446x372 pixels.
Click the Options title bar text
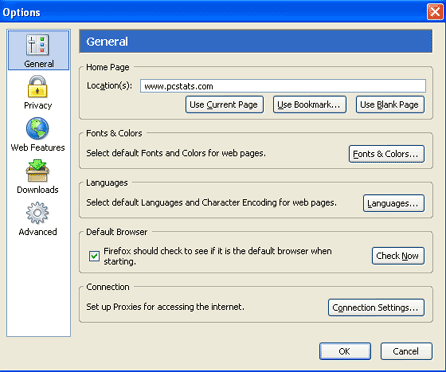(x=21, y=12)
